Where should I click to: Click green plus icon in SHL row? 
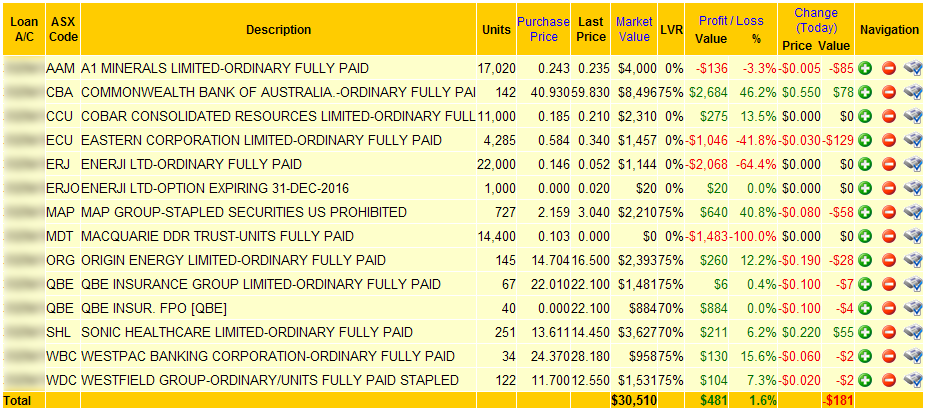[x=866, y=332]
